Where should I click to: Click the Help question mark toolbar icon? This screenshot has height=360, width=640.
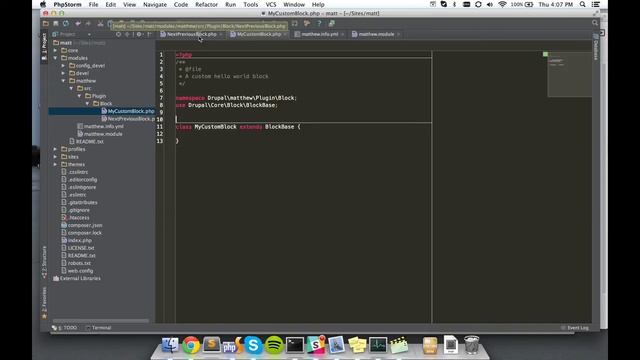pyautogui.click(x=319, y=24)
